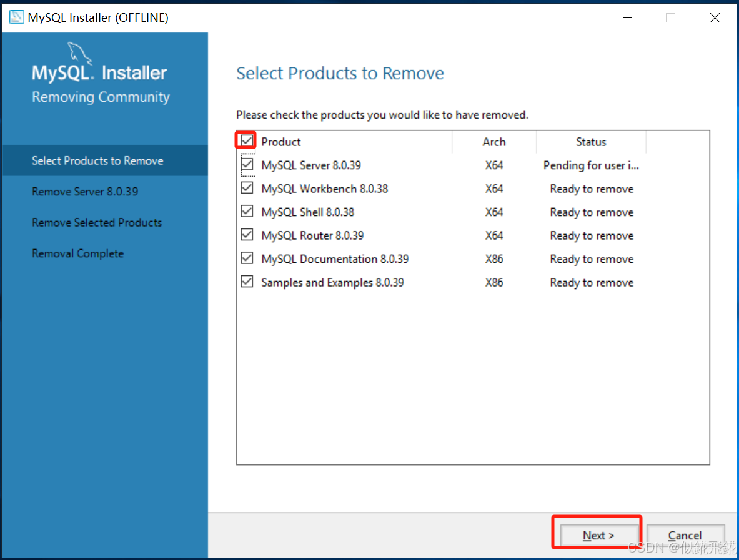This screenshot has width=739, height=560.
Task: Click 'Ready to remove' status for Samples and Examples
Action: (x=592, y=283)
